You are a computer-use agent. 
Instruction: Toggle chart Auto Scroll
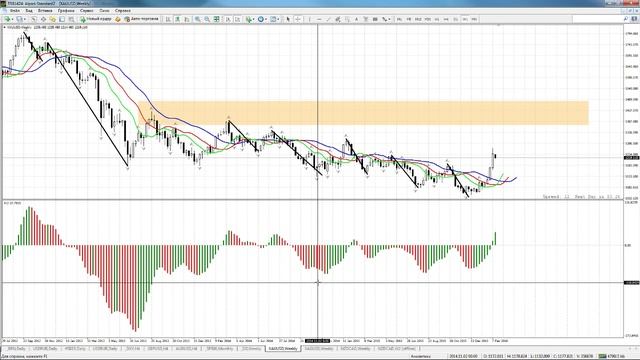pos(228,19)
